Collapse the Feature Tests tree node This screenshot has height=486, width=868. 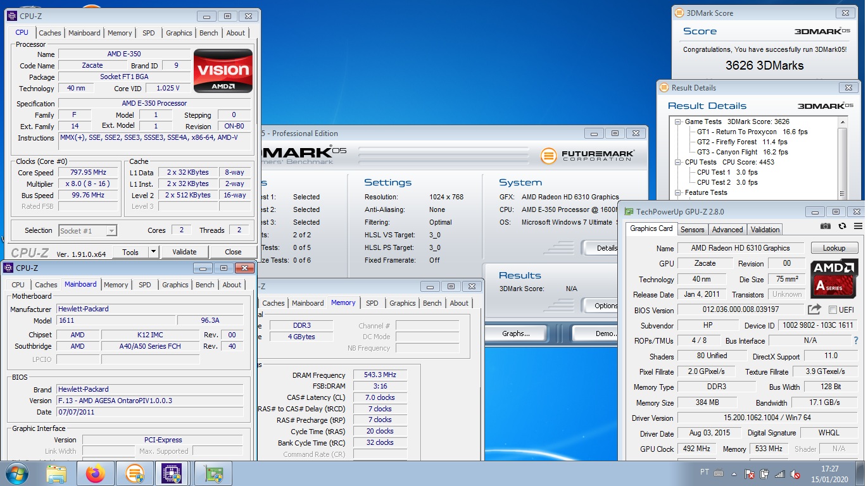678,192
